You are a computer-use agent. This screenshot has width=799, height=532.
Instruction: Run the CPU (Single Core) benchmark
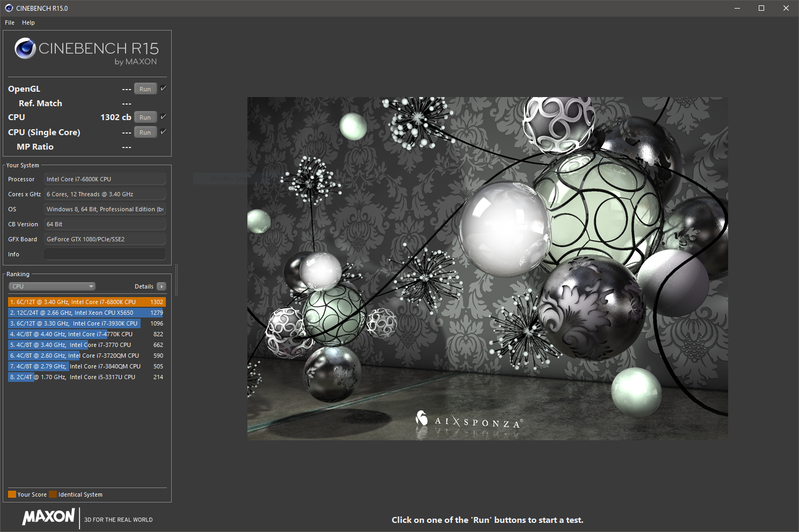pyautogui.click(x=145, y=132)
